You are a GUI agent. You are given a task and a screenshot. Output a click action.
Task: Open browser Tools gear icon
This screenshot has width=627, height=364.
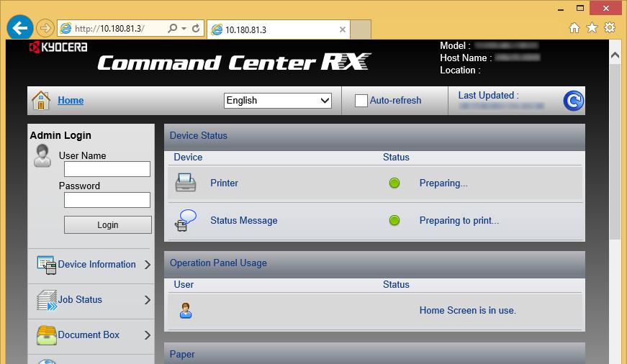(x=610, y=27)
